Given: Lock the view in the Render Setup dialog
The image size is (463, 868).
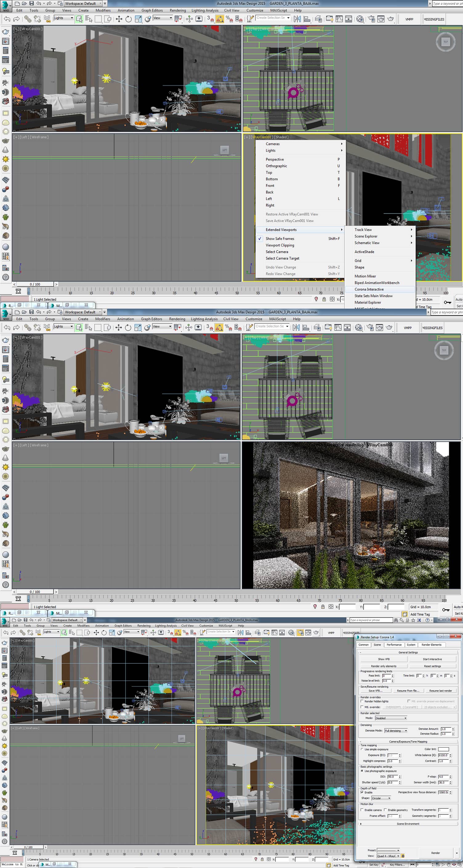Looking at the screenshot, I should pyautogui.click(x=403, y=856).
